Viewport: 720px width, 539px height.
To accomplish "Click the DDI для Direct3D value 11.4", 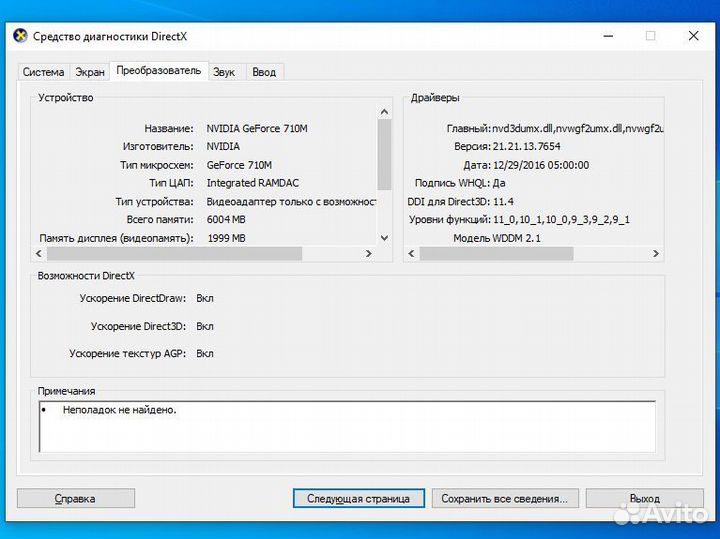I will point(503,202).
